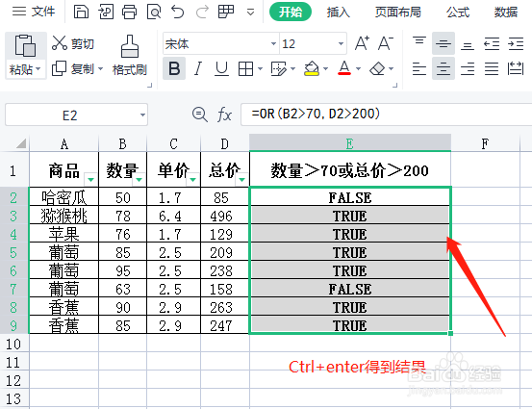
Task: Open the 粘贴 dropdown arrow
Action: [38, 69]
